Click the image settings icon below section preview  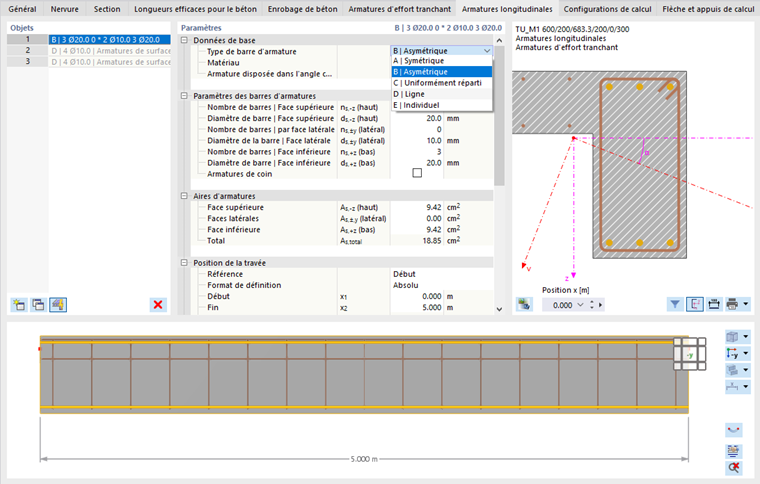(524, 305)
